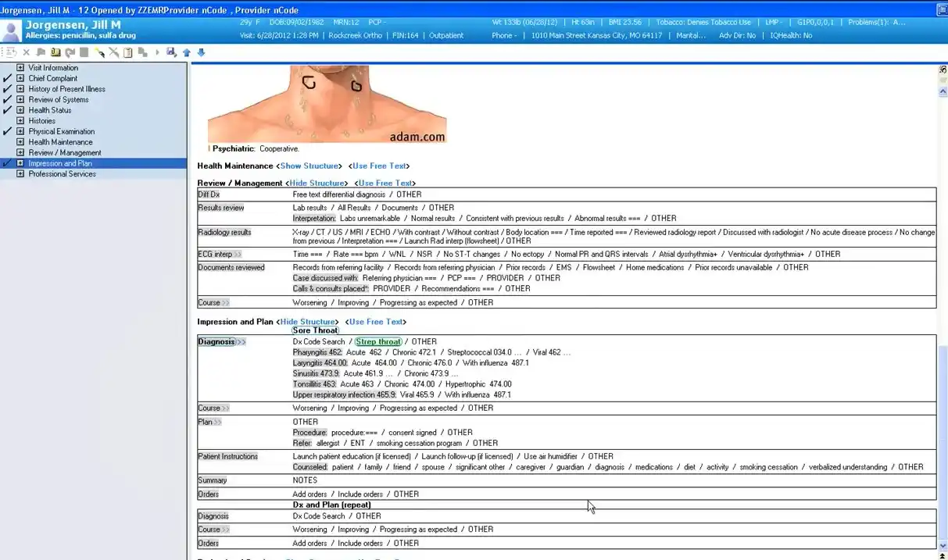This screenshot has width=948, height=560.
Task: Select the scissors cut icon
Action: pos(113,52)
